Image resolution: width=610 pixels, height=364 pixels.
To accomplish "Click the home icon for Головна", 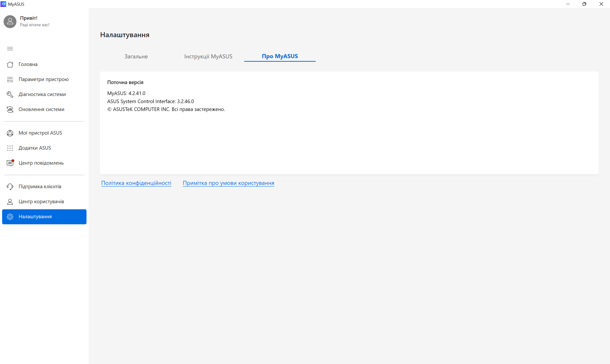I will 10,64.
